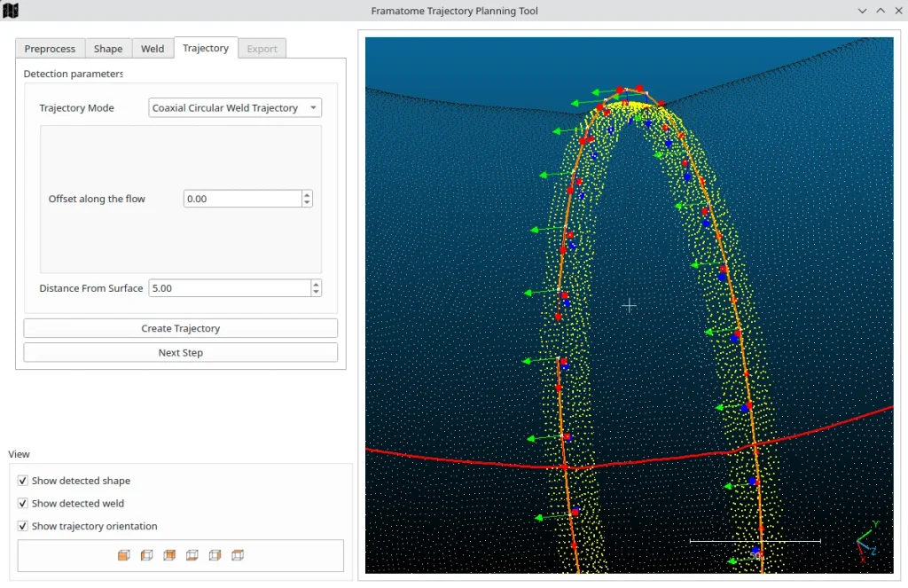
Task: Click the Export tab
Action: [x=262, y=49]
